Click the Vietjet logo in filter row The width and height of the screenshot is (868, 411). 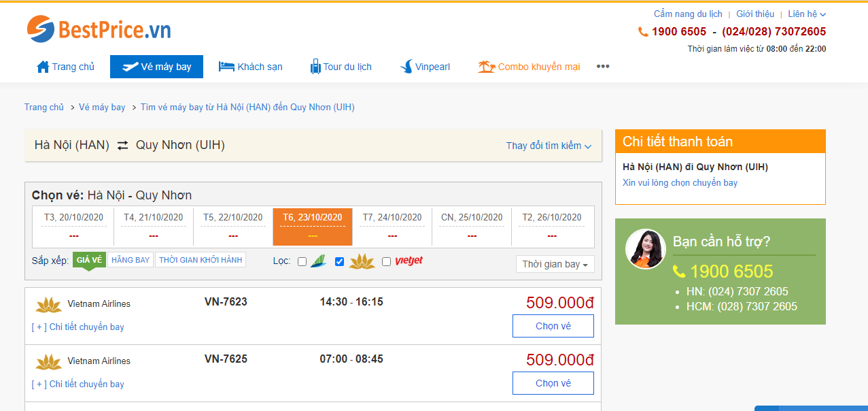tap(409, 261)
